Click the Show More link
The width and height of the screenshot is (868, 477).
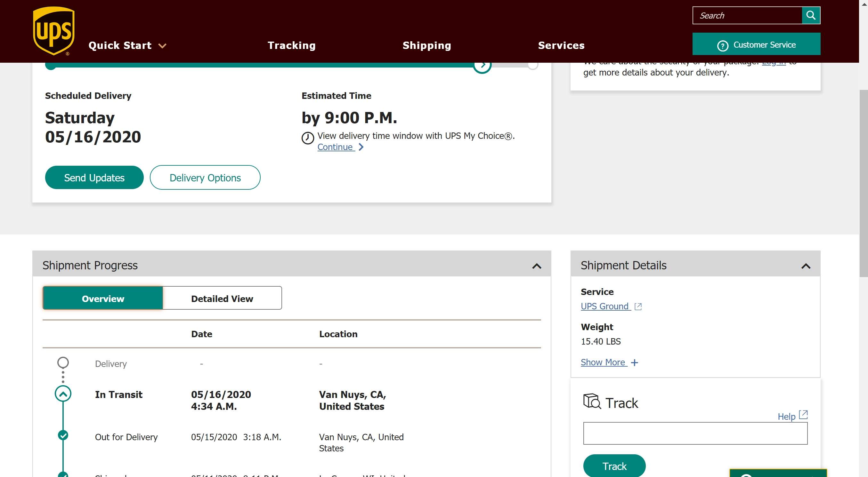click(x=604, y=362)
